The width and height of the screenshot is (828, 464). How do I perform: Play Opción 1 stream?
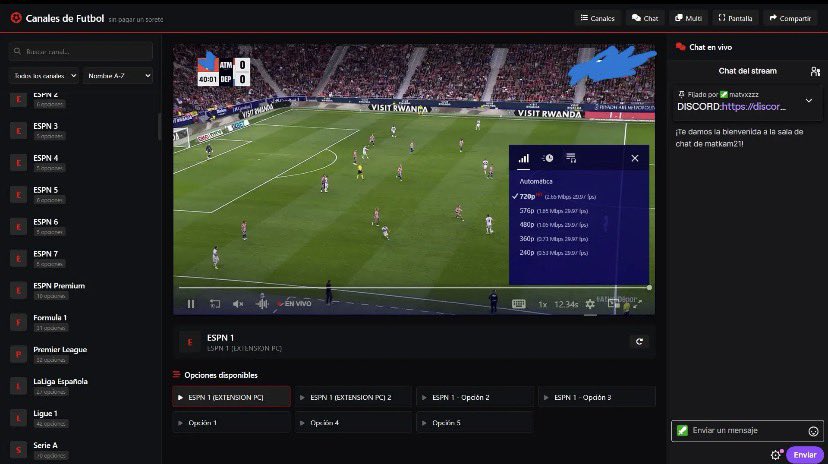pyautogui.click(x=231, y=422)
